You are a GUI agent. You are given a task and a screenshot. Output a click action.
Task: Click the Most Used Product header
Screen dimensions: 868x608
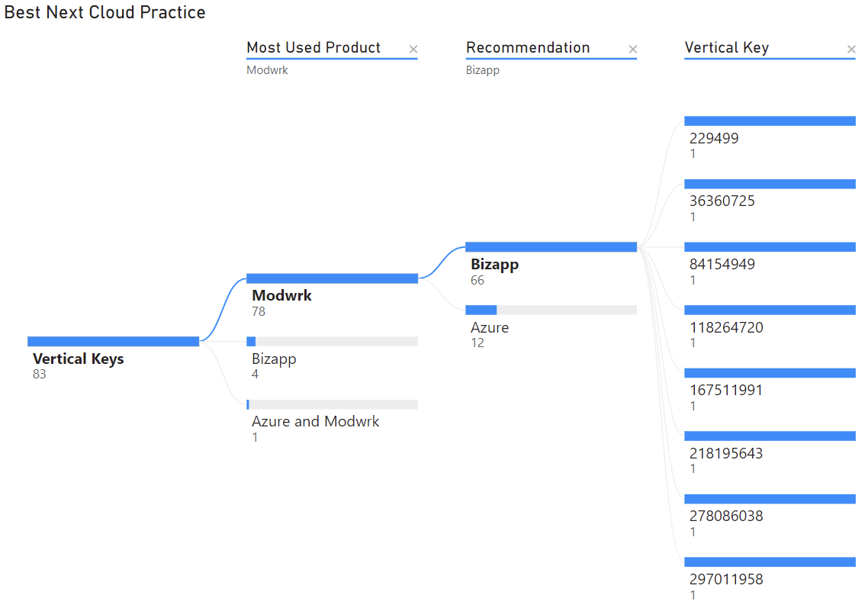(x=313, y=47)
